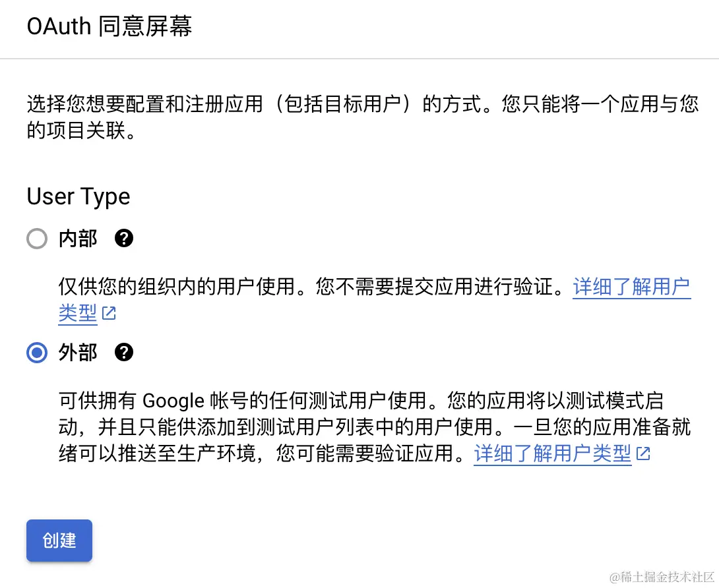Open 详细了解用户类型 link in the 外部 description
Screen dimensions: 719x588
pos(552,454)
